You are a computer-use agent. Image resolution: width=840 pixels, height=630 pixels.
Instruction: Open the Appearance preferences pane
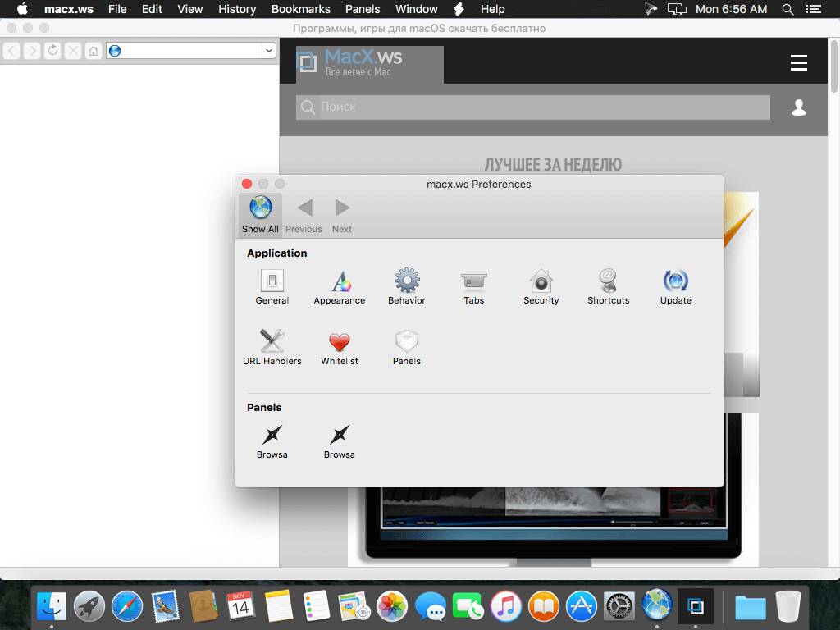point(339,286)
